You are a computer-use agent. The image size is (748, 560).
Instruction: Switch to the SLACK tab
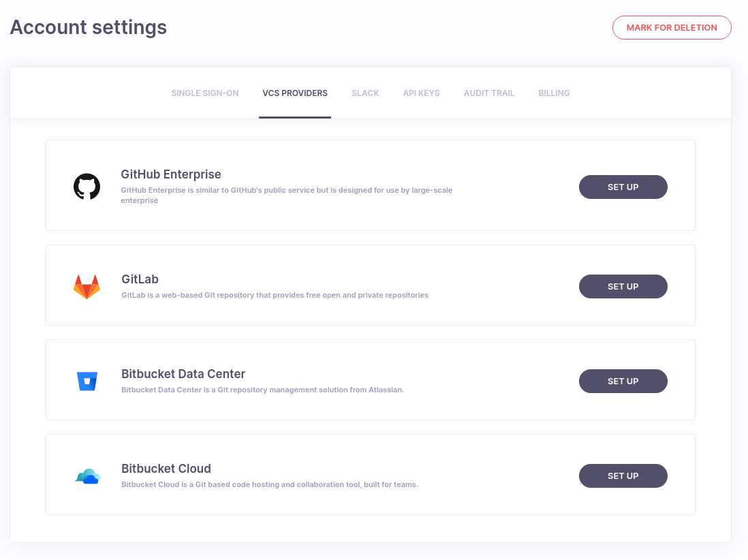[x=365, y=93]
